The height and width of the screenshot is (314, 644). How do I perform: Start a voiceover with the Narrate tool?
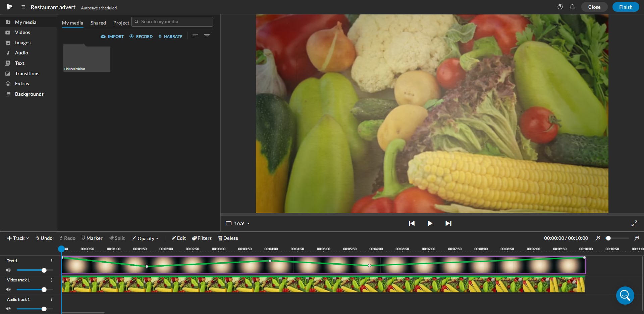[170, 36]
